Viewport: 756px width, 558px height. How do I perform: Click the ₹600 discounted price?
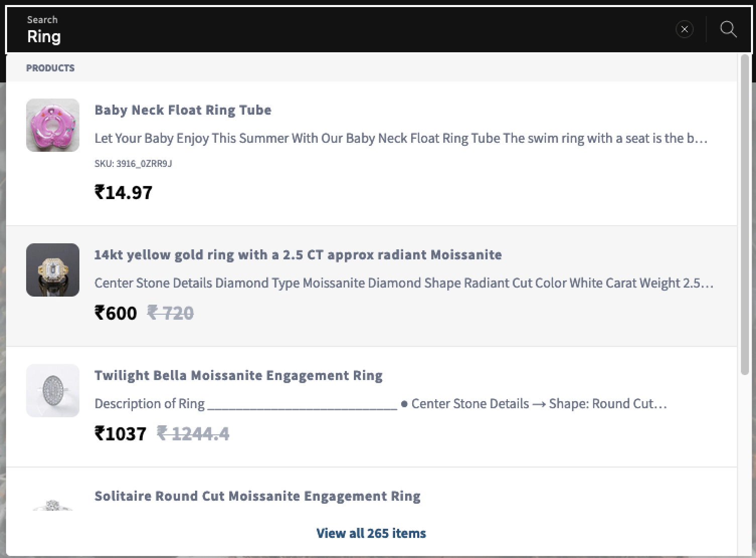(116, 313)
